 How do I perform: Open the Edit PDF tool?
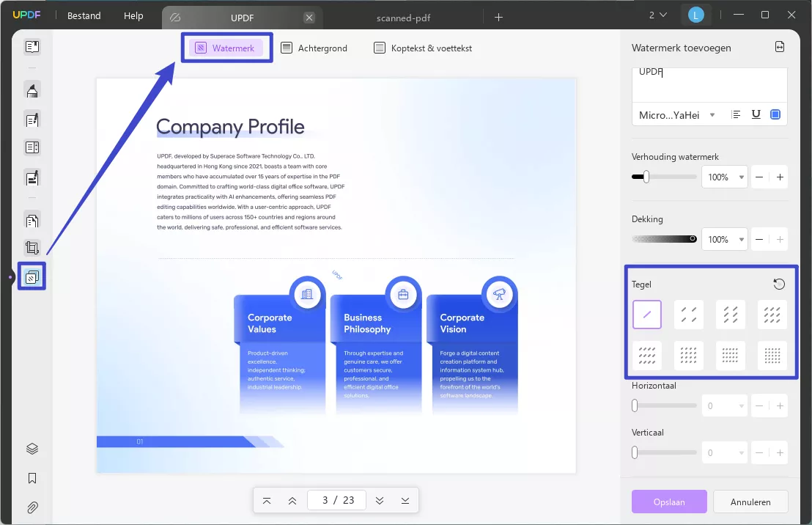(x=32, y=120)
